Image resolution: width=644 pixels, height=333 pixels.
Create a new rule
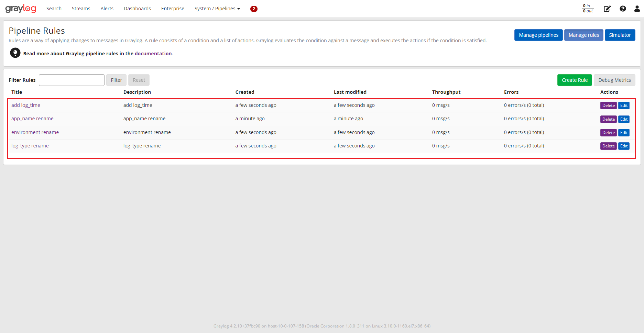pyautogui.click(x=575, y=80)
